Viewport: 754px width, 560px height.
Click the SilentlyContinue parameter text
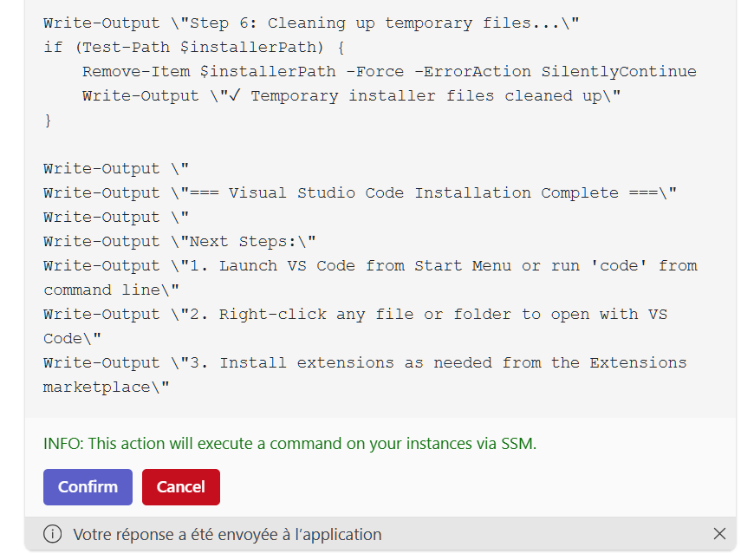pos(617,71)
